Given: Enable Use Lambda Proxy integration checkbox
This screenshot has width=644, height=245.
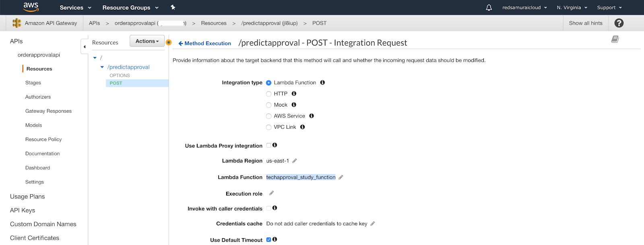Looking at the screenshot, I should (268, 145).
